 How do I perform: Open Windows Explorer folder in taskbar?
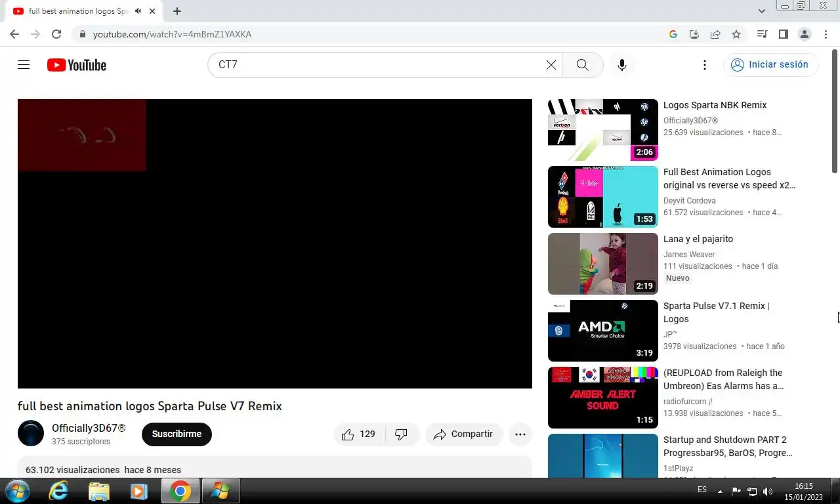click(x=99, y=491)
